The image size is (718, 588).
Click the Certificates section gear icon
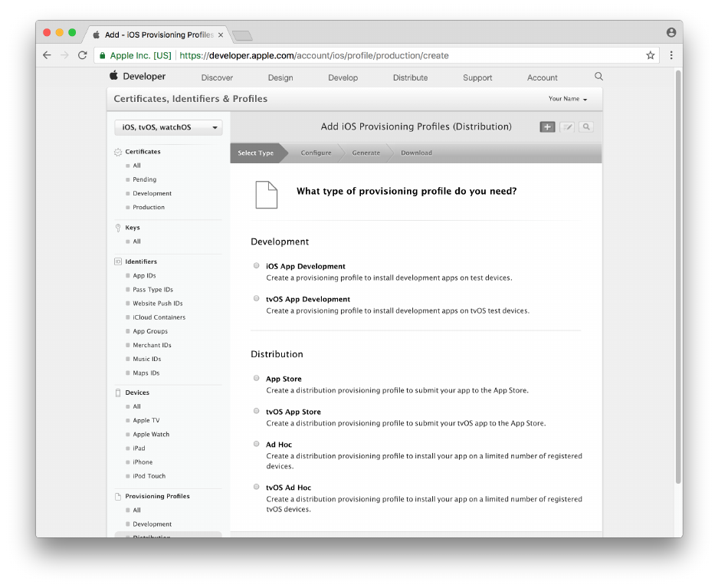[118, 152]
